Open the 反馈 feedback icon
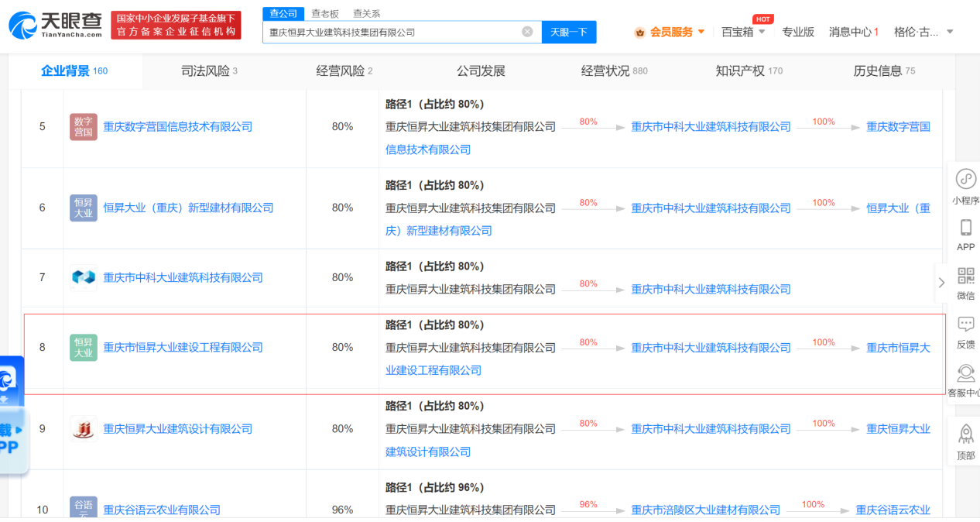The image size is (980, 522). pos(965,325)
